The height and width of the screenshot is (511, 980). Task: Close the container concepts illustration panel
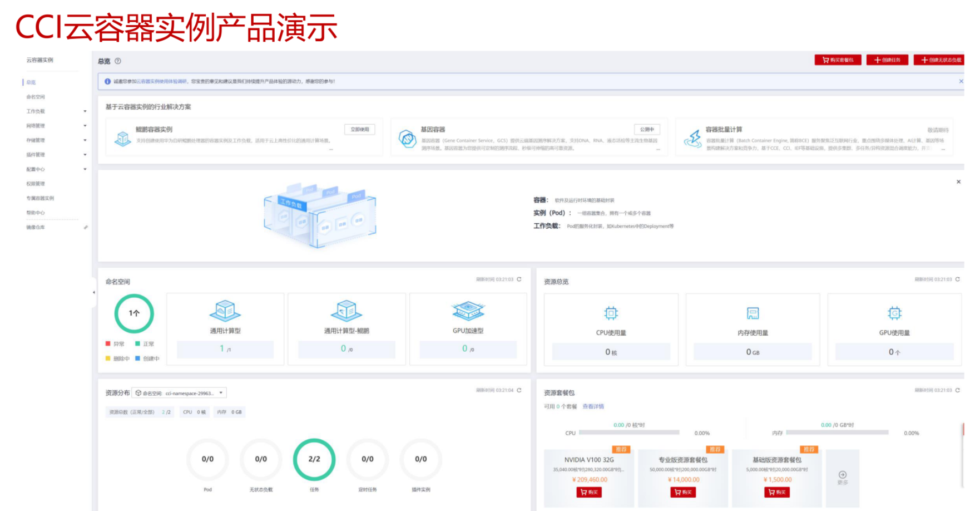click(958, 182)
